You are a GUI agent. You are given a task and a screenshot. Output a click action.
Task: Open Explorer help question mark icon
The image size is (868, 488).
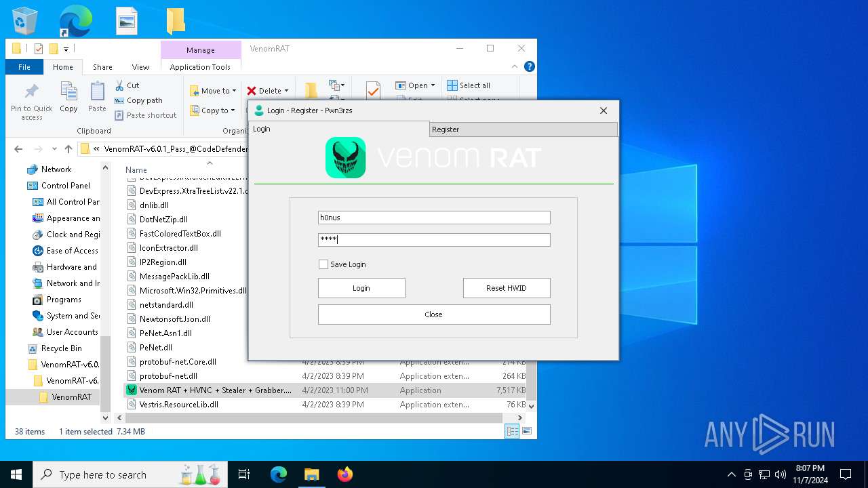click(x=530, y=66)
